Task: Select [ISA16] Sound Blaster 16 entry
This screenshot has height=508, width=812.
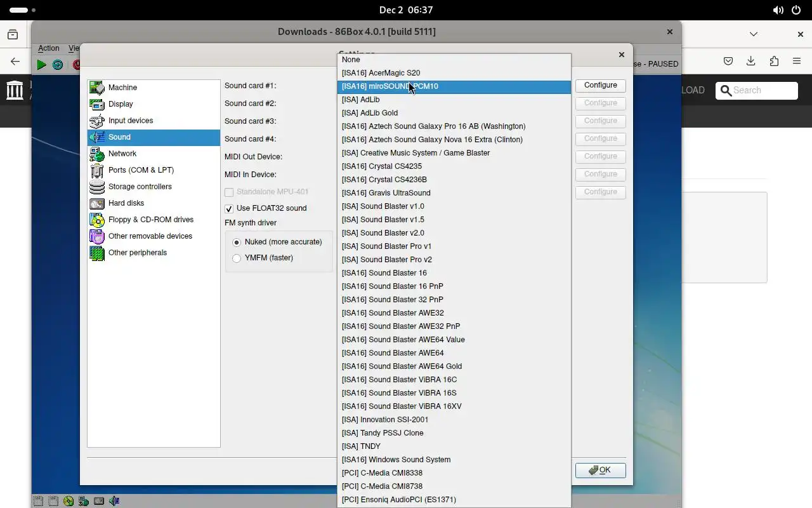Action: (x=454, y=273)
